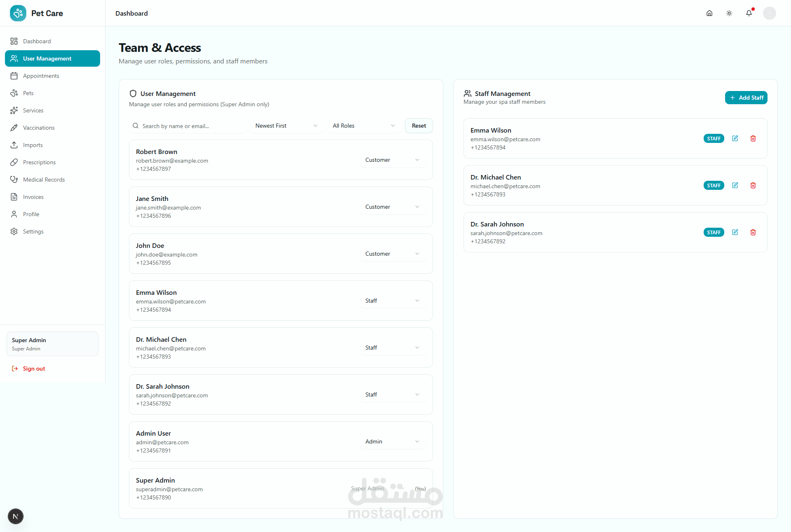Viewport: 791px width, 532px height.
Task: Click the Reset filters button
Action: 419,126
